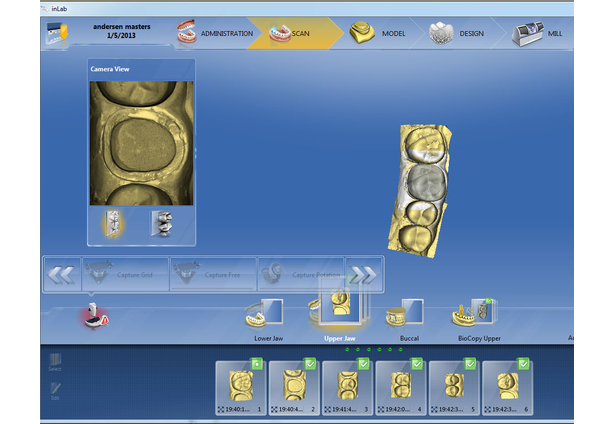Click the milling machine icon next to MILL
Screen dimensions: 615x424
coord(528,34)
